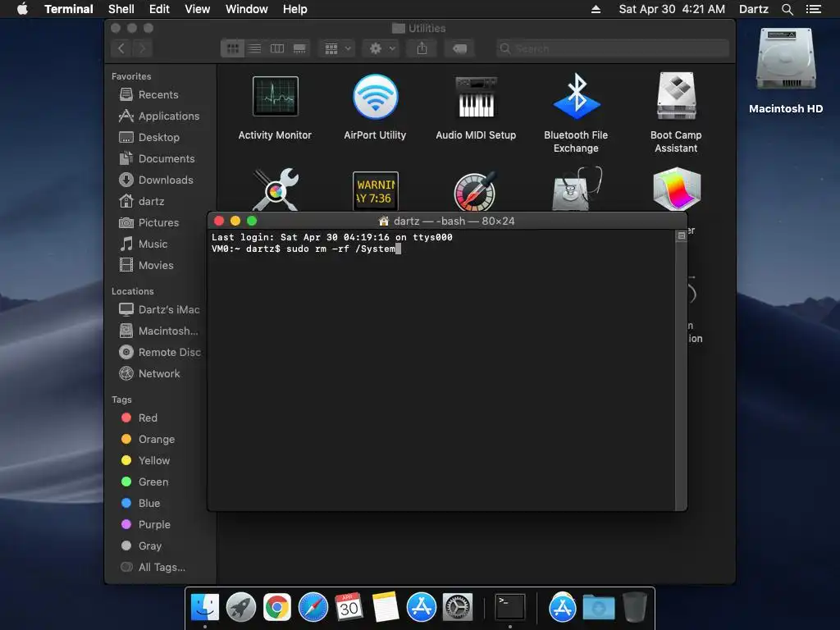Open Finder from the Dock
The image size is (840, 630).
205,608
